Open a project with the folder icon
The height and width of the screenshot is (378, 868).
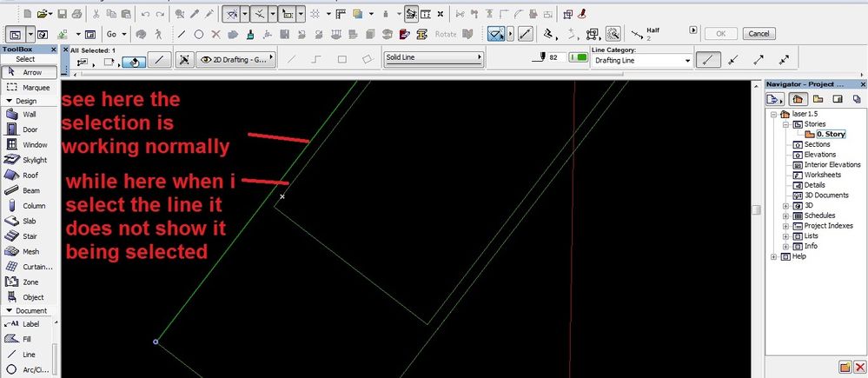(x=42, y=13)
